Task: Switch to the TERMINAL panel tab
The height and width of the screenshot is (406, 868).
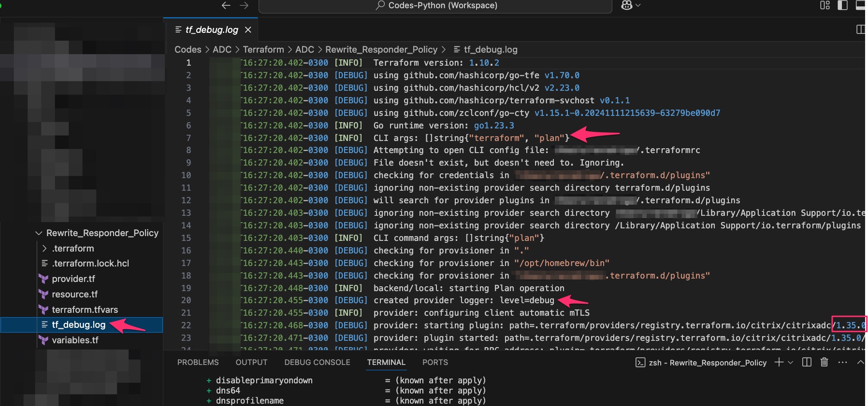Action: click(x=386, y=363)
